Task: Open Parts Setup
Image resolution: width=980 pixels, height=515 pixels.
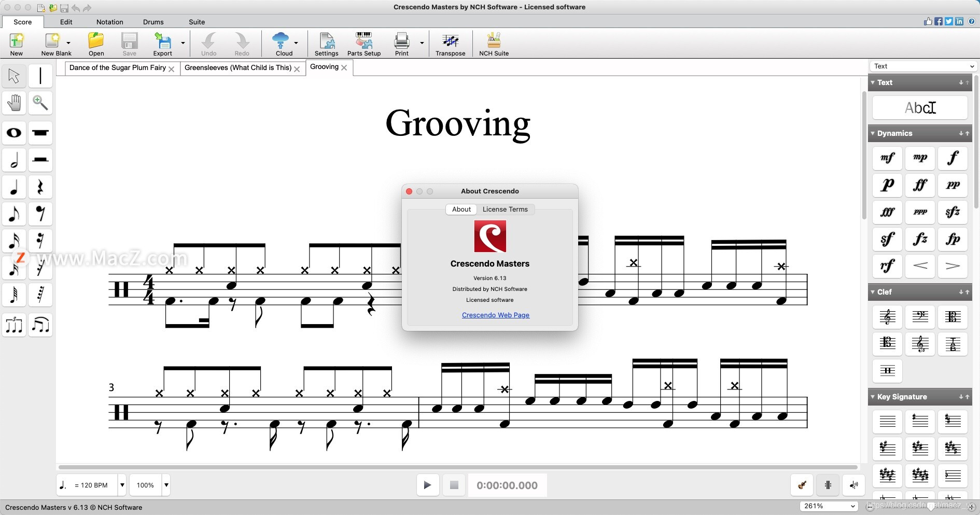Action: click(364, 44)
